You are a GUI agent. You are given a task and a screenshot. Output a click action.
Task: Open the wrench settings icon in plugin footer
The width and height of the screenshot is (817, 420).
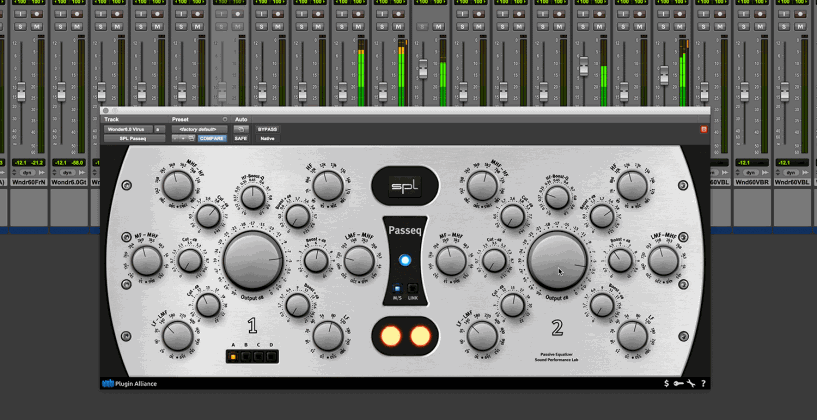pos(691,384)
